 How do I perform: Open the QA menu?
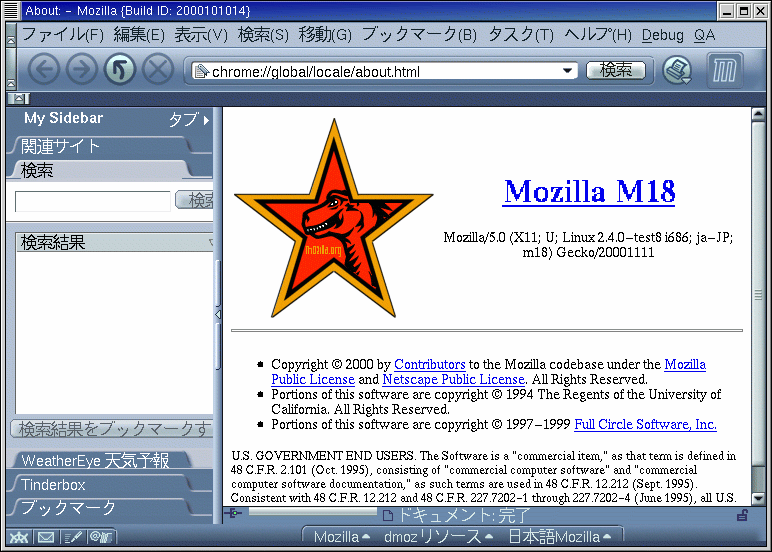coord(704,35)
